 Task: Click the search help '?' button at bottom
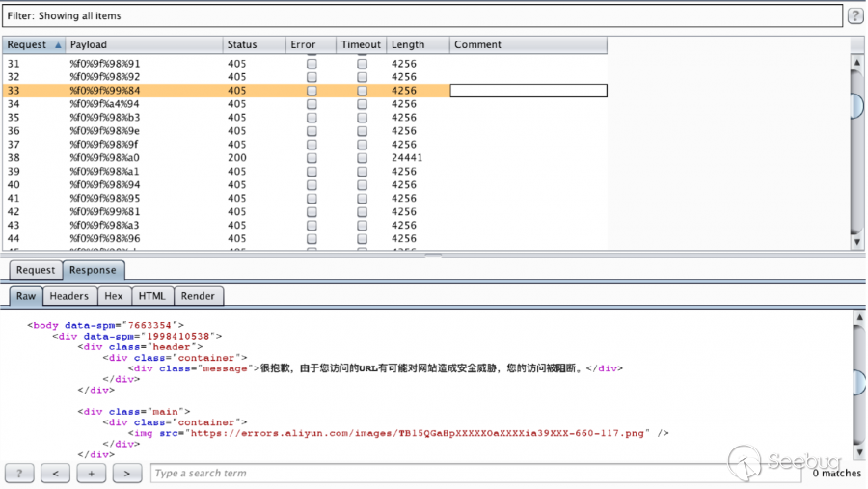[x=19, y=473]
